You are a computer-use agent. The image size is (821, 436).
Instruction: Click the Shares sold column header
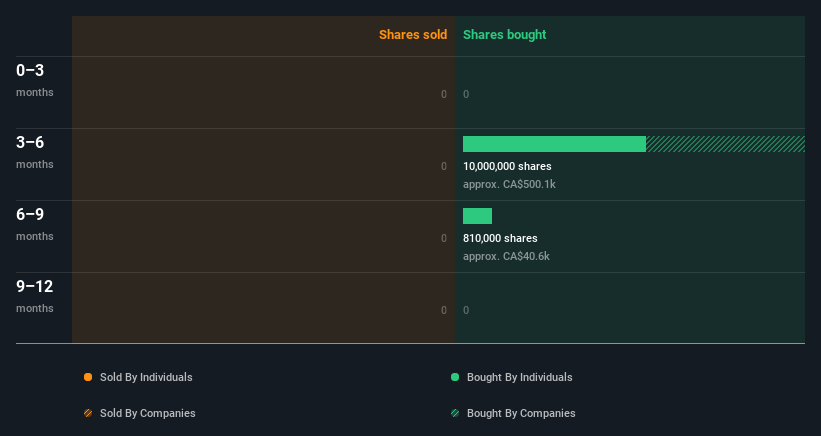[x=413, y=35]
